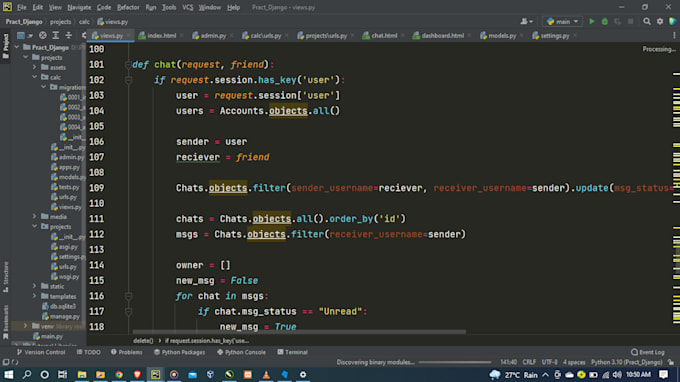
Task: Open IDE settings gear in the top toolbar
Action: click(x=660, y=21)
